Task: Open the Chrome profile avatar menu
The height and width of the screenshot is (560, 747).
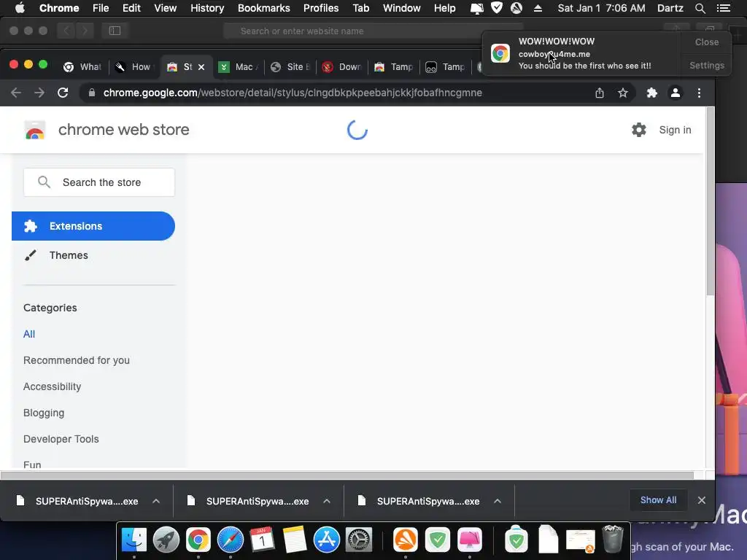Action: tap(675, 93)
